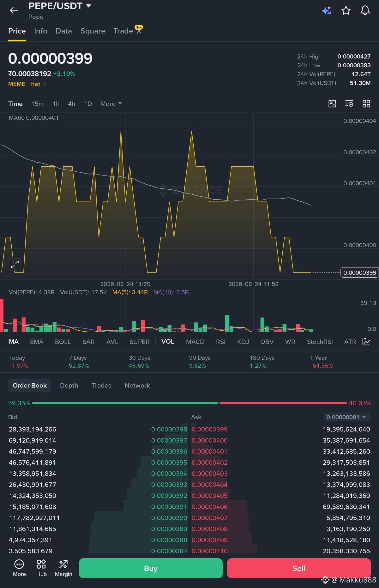Open Margin trading shortcut

[63, 568]
